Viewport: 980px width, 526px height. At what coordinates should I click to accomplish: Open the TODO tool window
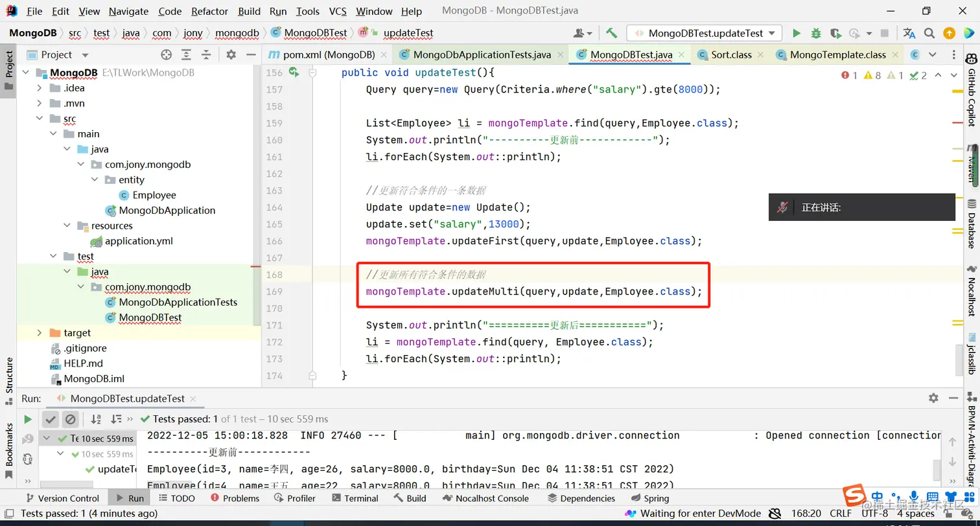coord(176,498)
